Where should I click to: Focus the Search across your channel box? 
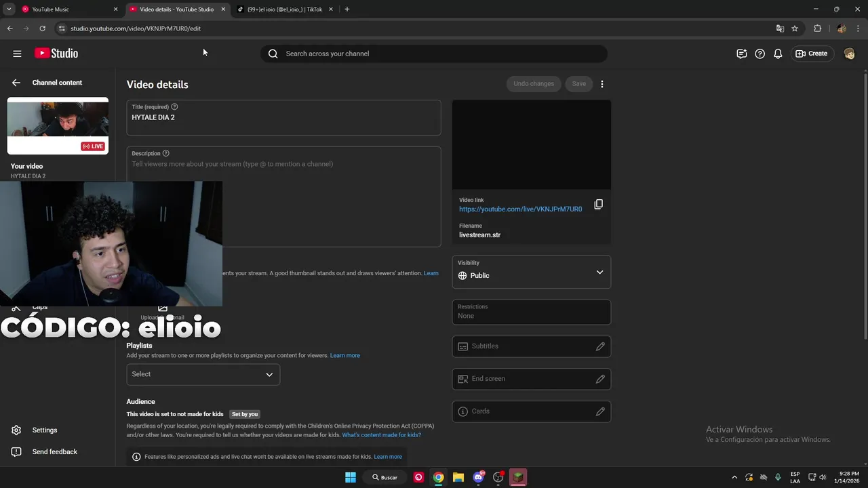tap(434, 54)
